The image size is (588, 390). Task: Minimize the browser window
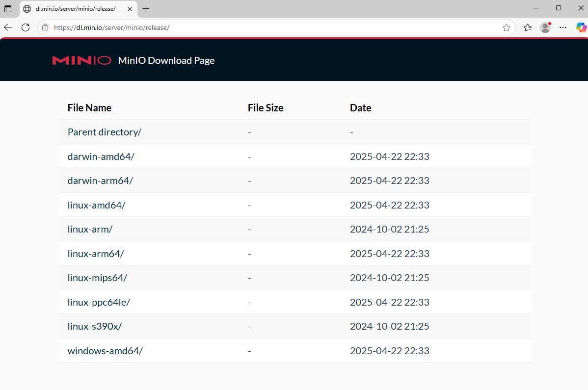point(536,8)
